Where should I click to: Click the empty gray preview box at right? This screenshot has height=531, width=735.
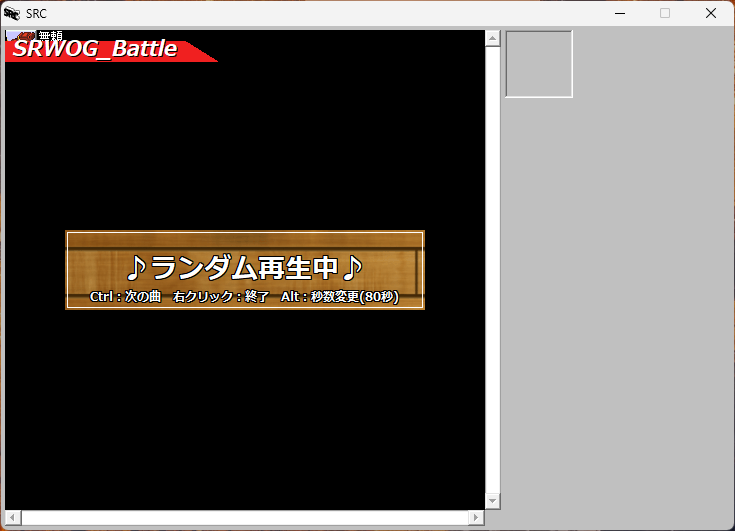click(x=539, y=64)
